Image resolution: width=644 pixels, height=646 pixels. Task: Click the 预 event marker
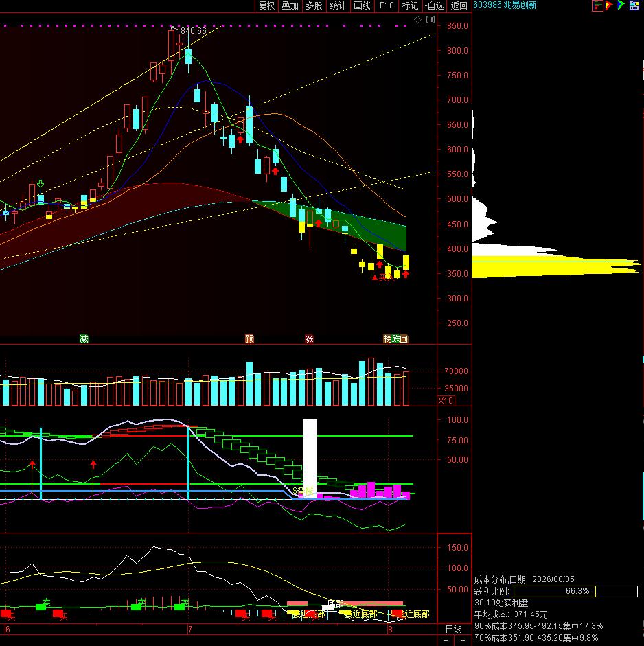(x=250, y=338)
